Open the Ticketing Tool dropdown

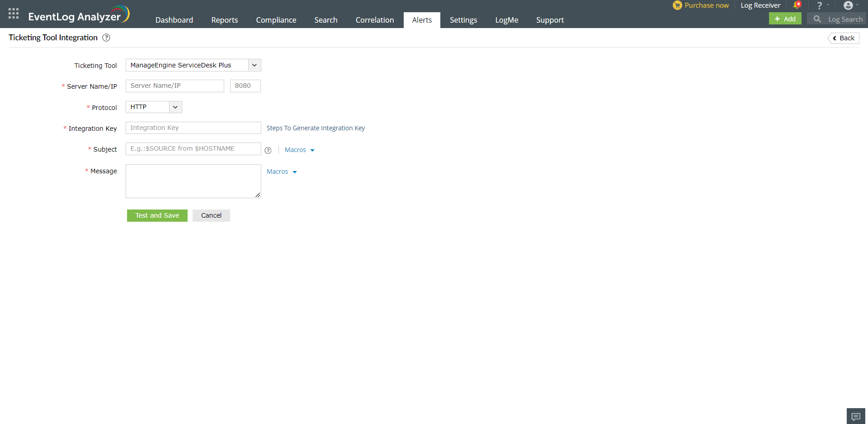tap(193, 65)
